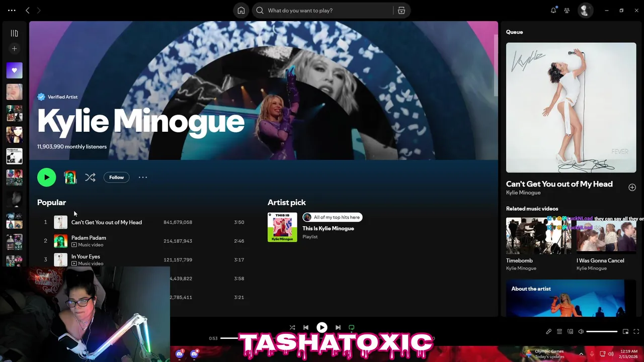Open Friend Activity icon
This screenshot has width=644, height=362.
pos(567,10)
